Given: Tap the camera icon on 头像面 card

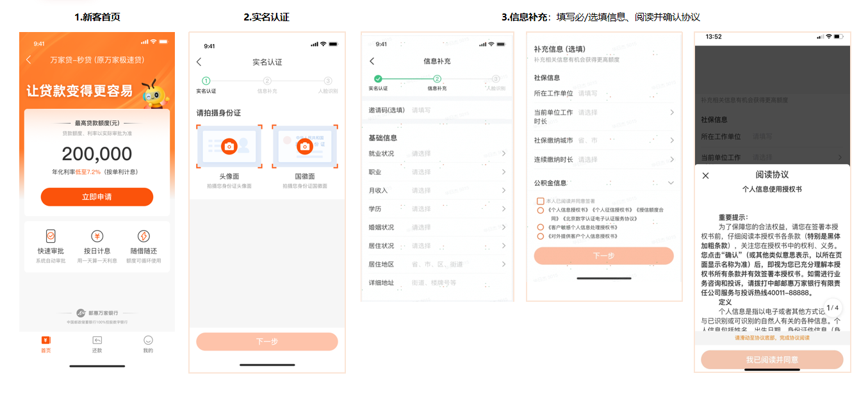Looking at the screenshot, I should pyautogui.click(x=229, y=147).
